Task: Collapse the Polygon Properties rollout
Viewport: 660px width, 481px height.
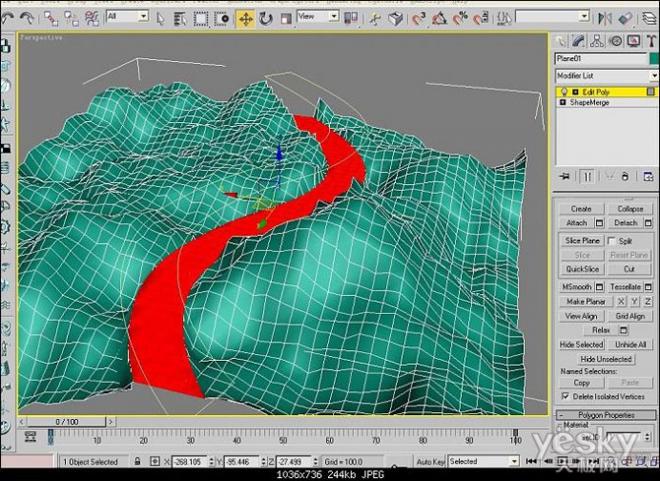Action: (606, 415)
